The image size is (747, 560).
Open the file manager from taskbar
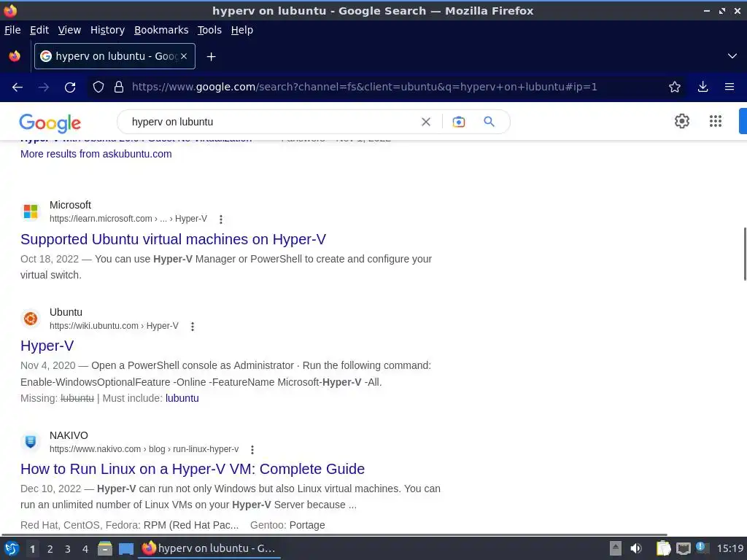point(105,548)
